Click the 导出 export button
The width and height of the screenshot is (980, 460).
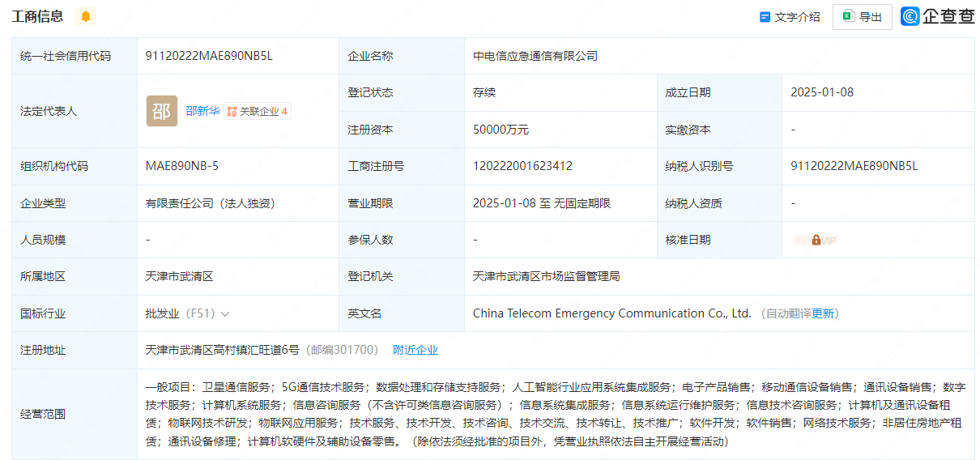(x=863, y=16)
